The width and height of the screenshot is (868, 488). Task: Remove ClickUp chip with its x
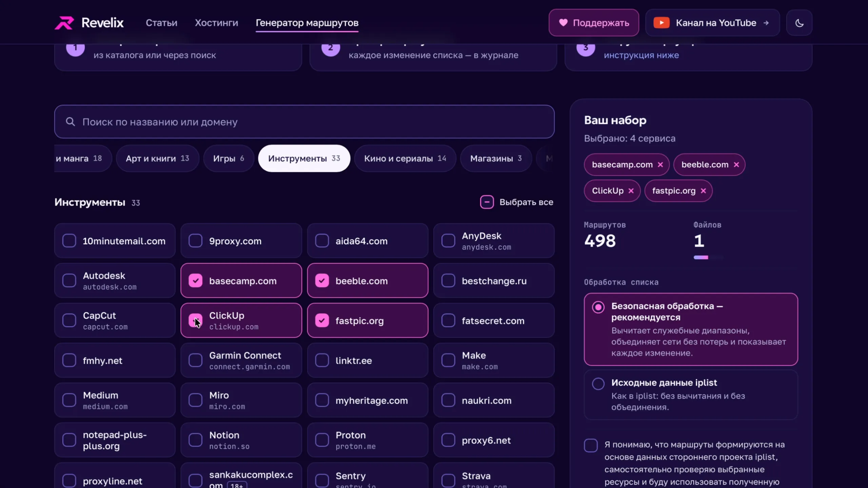[x=631, y=191]
